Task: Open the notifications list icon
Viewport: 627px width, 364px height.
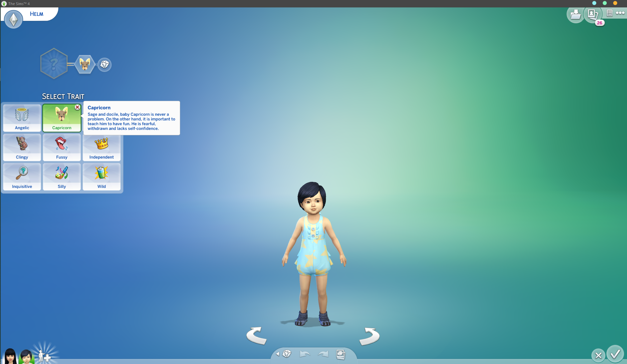Action: [609, 13]
